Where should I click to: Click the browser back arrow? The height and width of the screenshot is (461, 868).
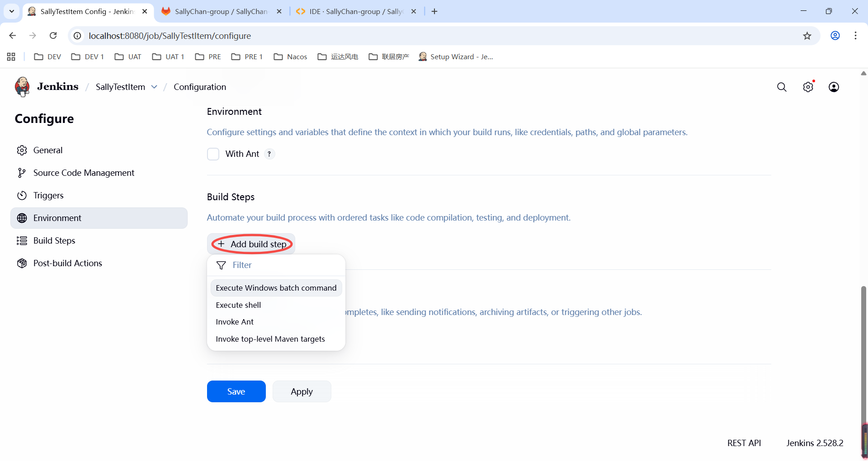pyautogui.click(x=12, y=36)
